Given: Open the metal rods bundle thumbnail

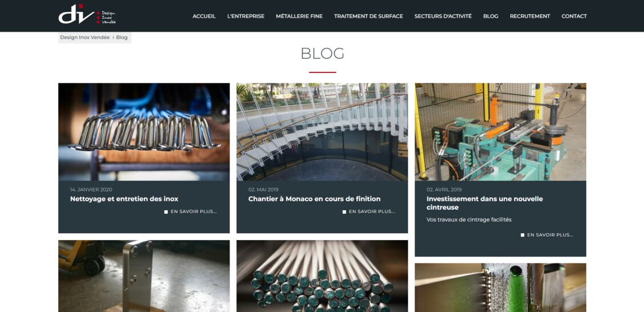Looking at the screenshot, I should point(322,276).
